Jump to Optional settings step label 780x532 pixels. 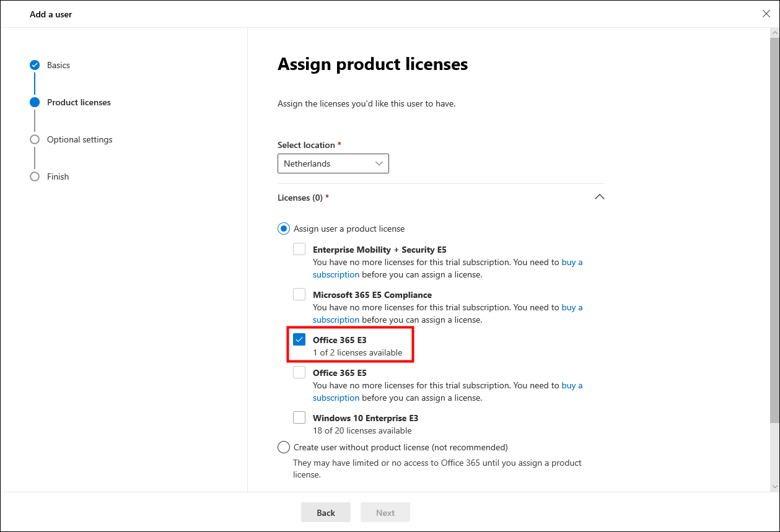[80, 139]
